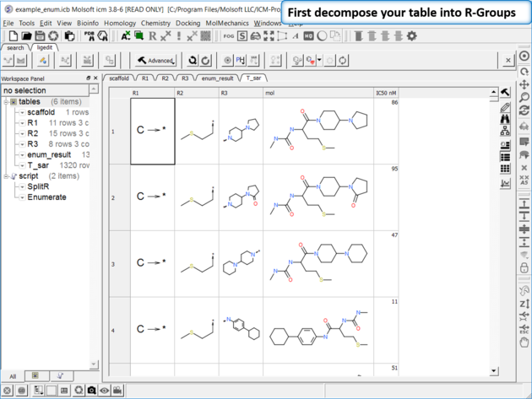
Task: Click the Save disk icon
Action: point(40,36)
